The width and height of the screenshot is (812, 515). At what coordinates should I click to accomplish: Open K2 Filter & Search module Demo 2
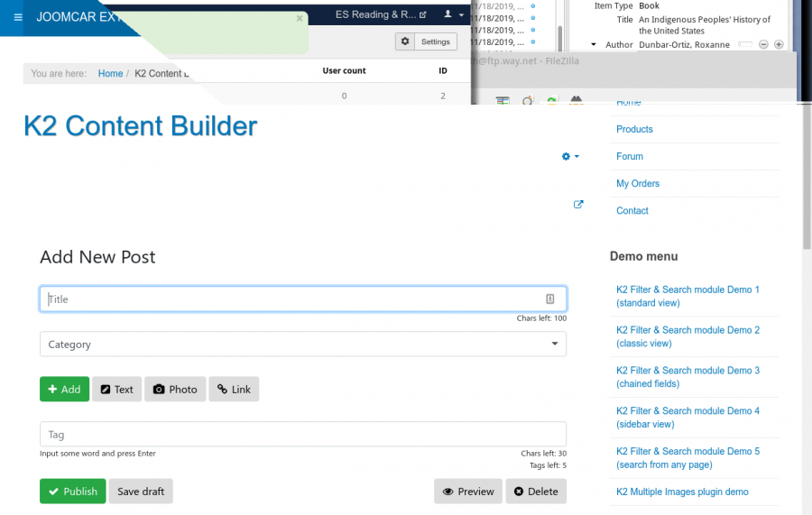(x=687, y=336)
